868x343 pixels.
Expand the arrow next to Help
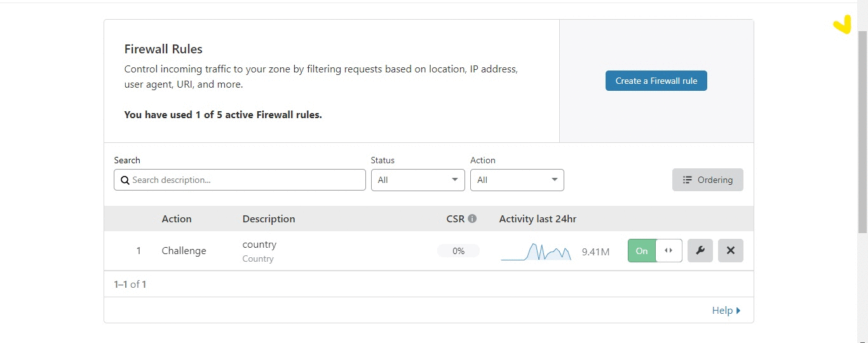point(738,311)
